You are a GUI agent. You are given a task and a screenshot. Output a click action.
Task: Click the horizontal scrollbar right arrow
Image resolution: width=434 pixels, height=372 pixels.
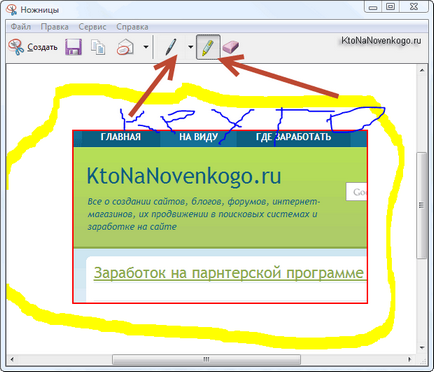tap(410, 360)
